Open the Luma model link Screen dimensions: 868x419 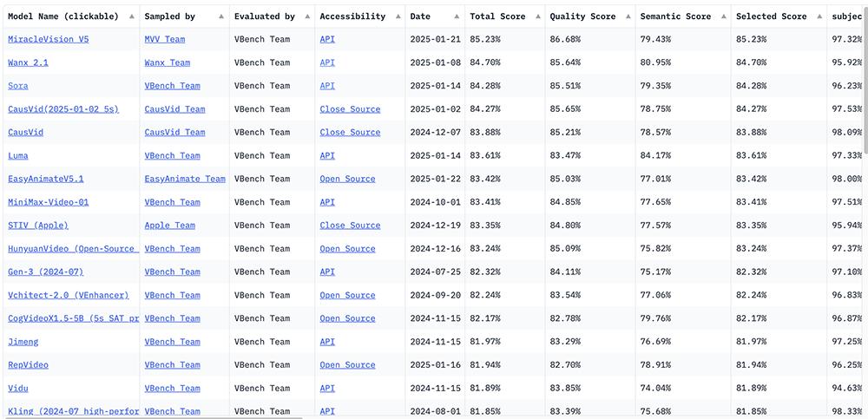tap(17, 156)
